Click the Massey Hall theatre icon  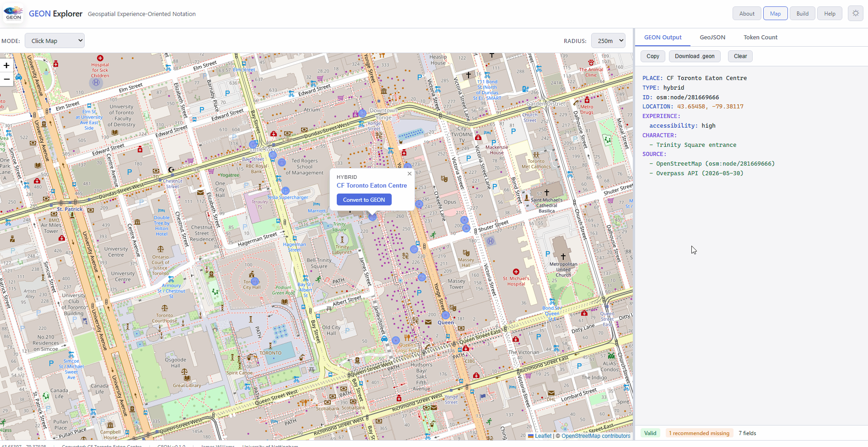[466, 253]
